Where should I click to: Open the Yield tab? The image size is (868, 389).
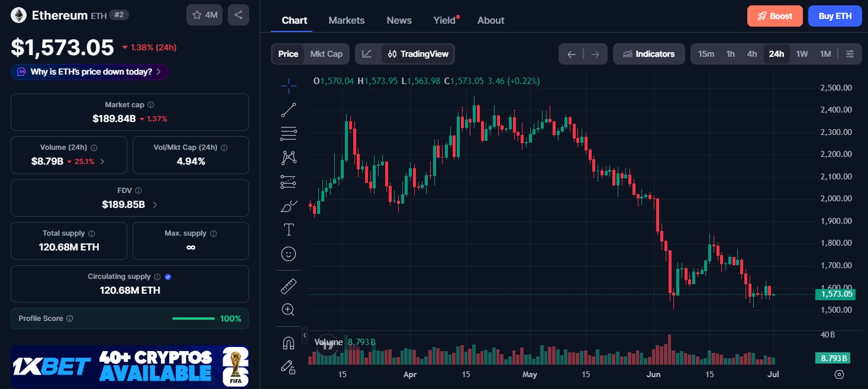[445, 20]
